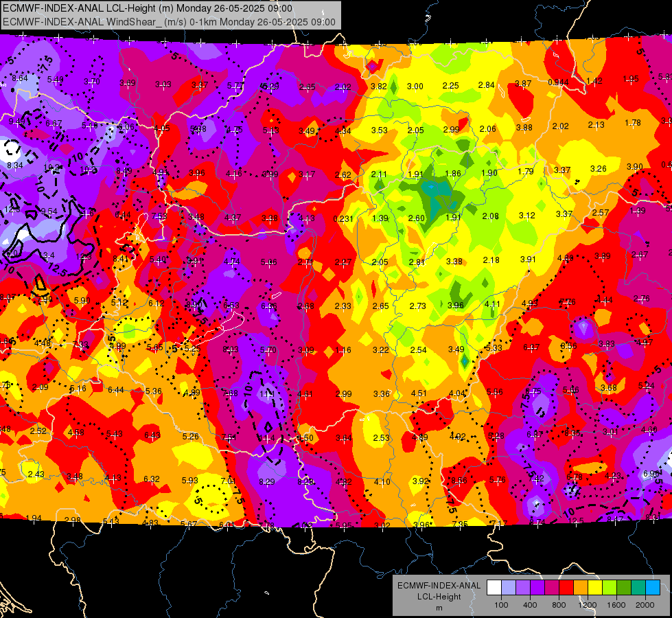
Task: Click the 11.1 wind shear value
Action: tap(268, 393)
